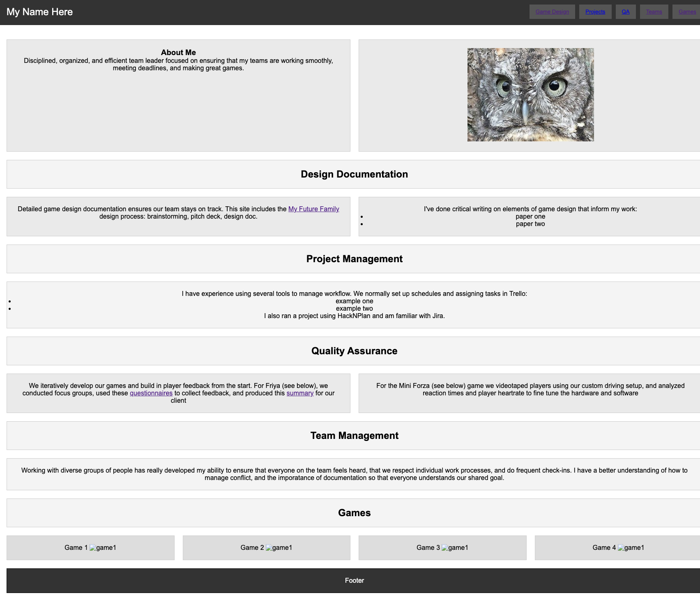Open the Game Design nav link

click(x=552, y=12)
